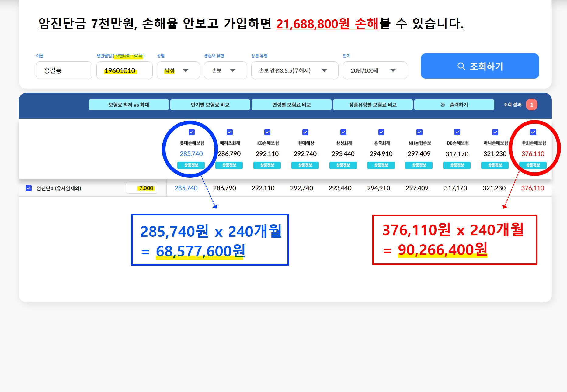Click the red result count badge
Screen dimensions: 567x392
(x=531, y=105)
